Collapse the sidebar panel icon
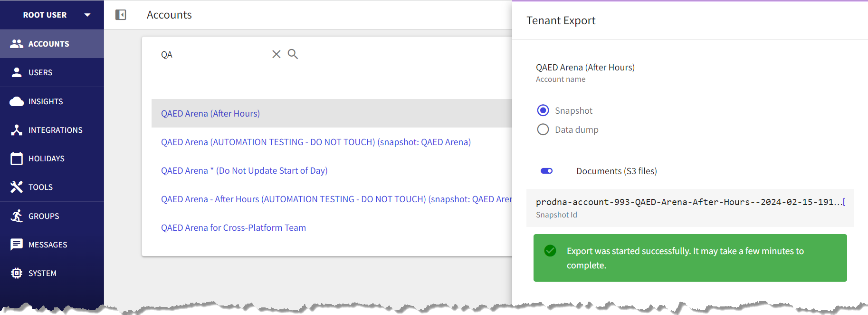Viewport: 868px width, 315px height. [121, 15]
